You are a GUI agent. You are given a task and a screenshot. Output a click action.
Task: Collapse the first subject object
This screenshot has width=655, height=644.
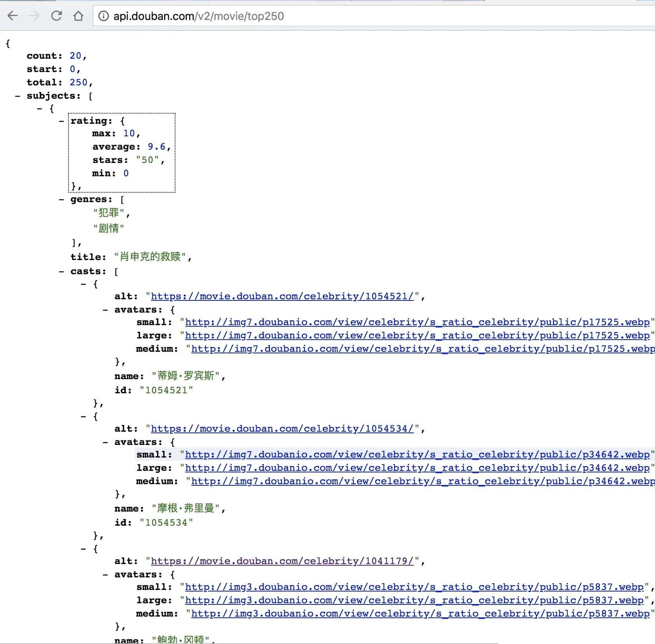click(39, 109)
